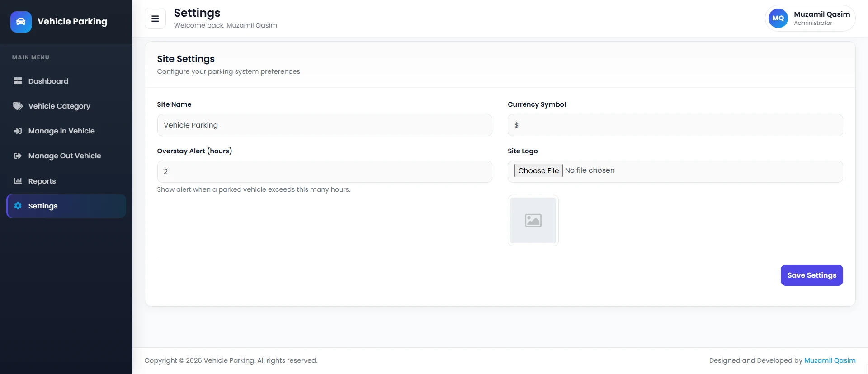Click the Vehicle Category tags icon
Image resolution: width=868 pixels, height=374 pixels.
(x=18, y=106)
